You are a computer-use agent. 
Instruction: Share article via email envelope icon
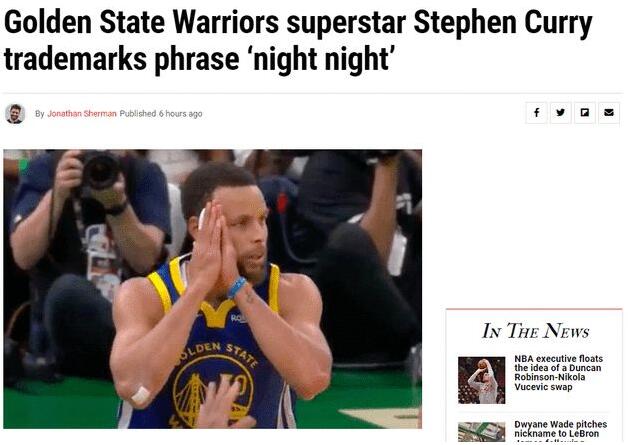point(609,113)
